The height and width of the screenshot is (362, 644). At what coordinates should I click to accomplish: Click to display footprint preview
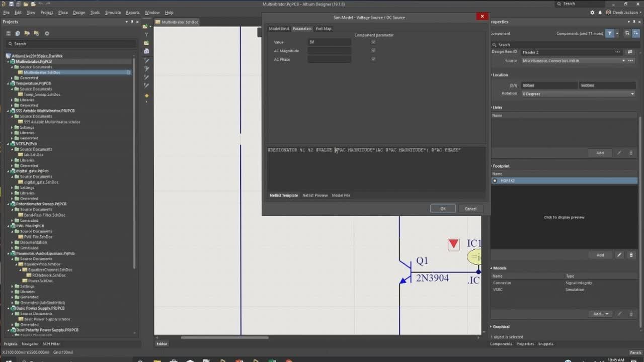click(x=564, y=217)
